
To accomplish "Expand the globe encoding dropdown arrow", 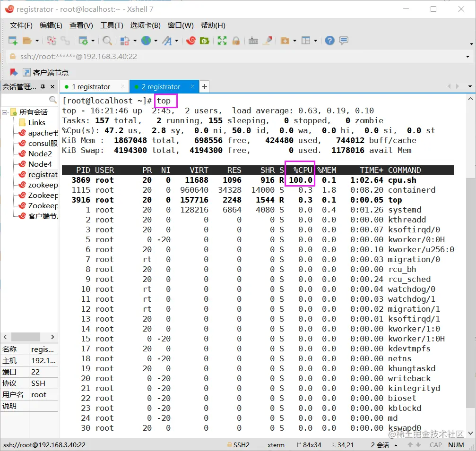I will click(x=156, y=41).
